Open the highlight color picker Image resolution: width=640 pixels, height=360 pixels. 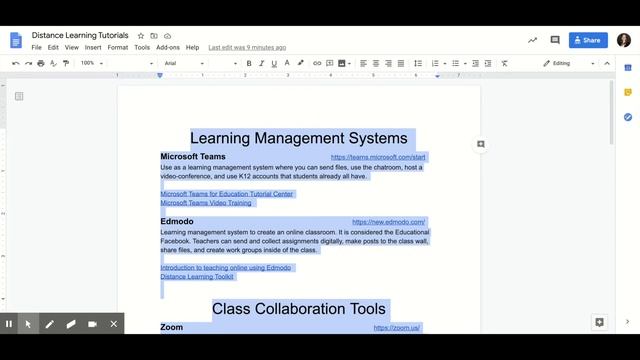300,63
